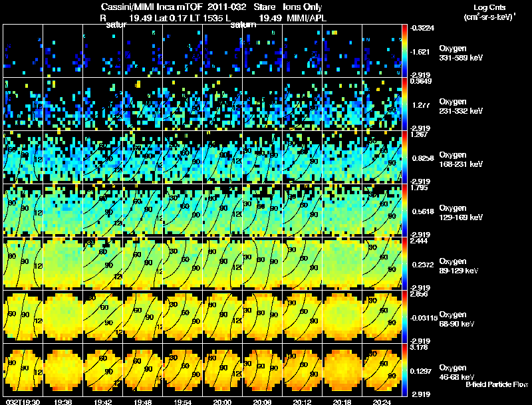532x405 pixels.
Task: Click the Oxygen 168-231 keV label
Action: click(x=461, y=160)
